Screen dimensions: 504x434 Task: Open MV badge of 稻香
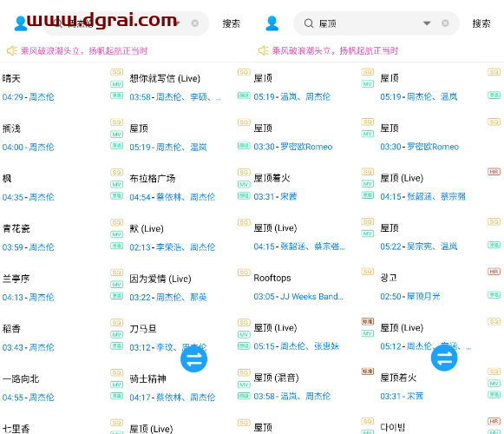[x=117, y=334]
